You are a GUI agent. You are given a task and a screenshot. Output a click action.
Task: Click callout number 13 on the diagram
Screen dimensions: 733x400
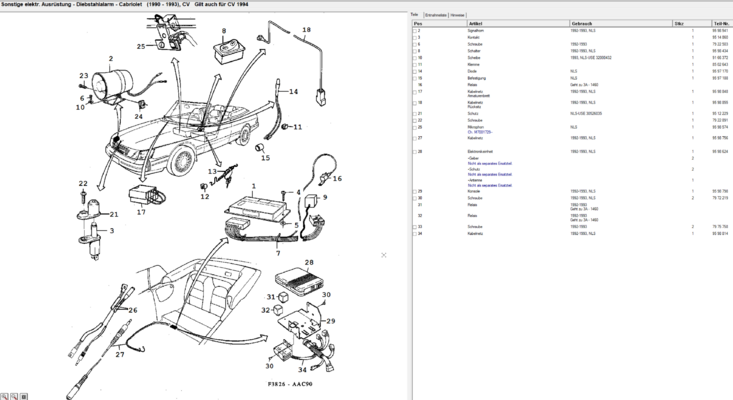(x=212, y=172)
